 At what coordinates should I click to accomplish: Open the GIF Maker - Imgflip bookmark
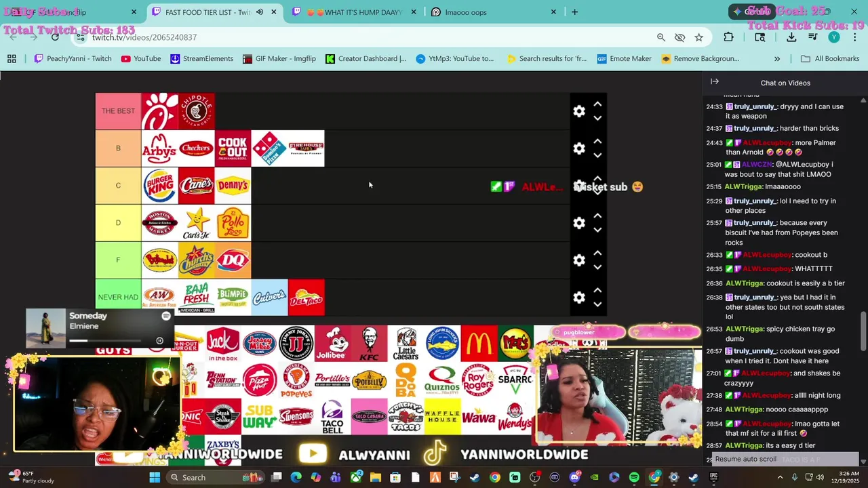click(x=279, y=59)
